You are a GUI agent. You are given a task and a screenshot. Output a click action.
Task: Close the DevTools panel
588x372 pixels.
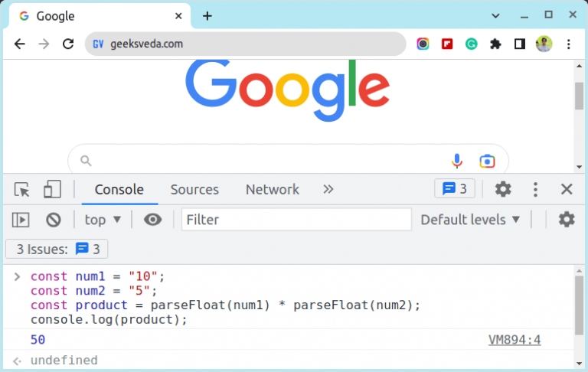point(567,189)
